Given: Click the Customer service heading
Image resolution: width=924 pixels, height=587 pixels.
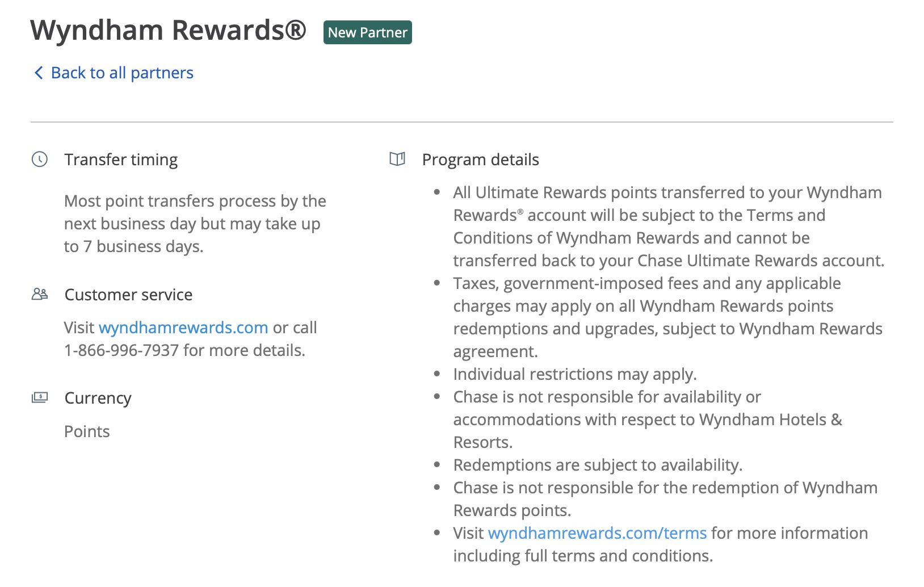Looking at the screenshot, I should (x=128, y=294).
